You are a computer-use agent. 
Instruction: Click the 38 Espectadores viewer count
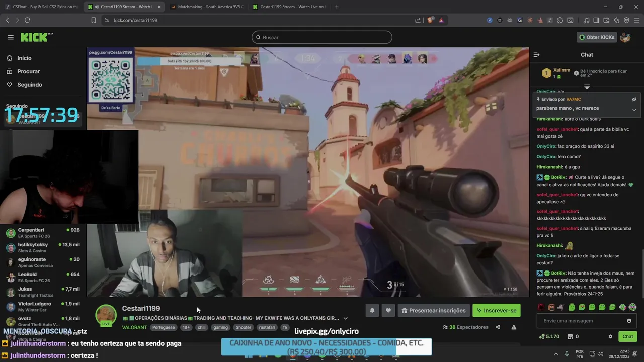tap(465, 327)
